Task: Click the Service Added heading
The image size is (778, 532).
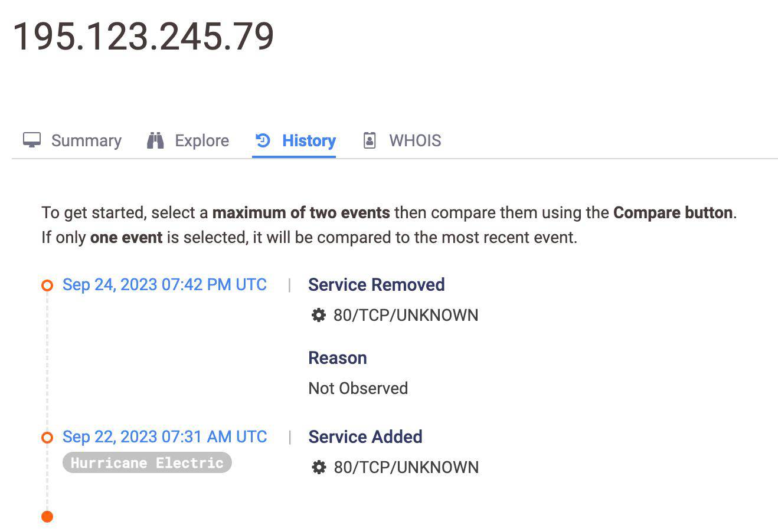Action: (365, 437)
